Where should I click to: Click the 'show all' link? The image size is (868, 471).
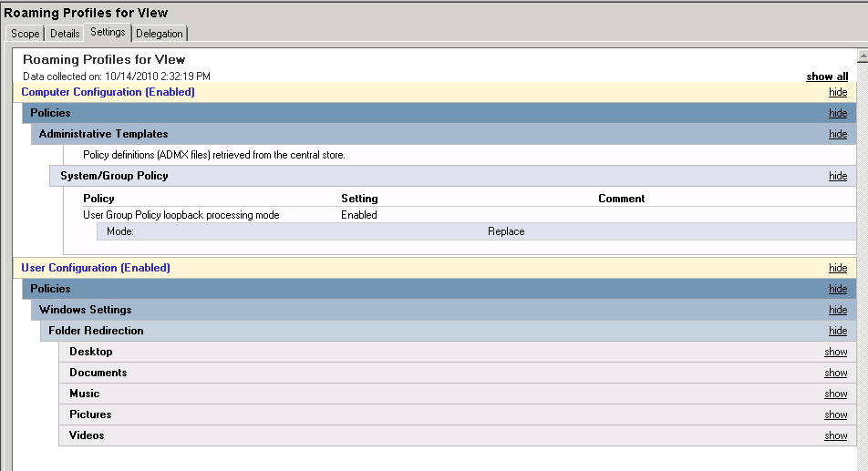coord(826,77)
